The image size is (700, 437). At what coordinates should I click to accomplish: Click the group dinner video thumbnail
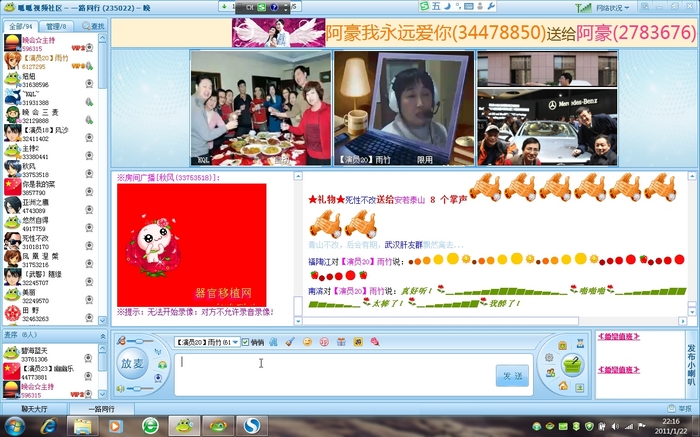(261, 108)
